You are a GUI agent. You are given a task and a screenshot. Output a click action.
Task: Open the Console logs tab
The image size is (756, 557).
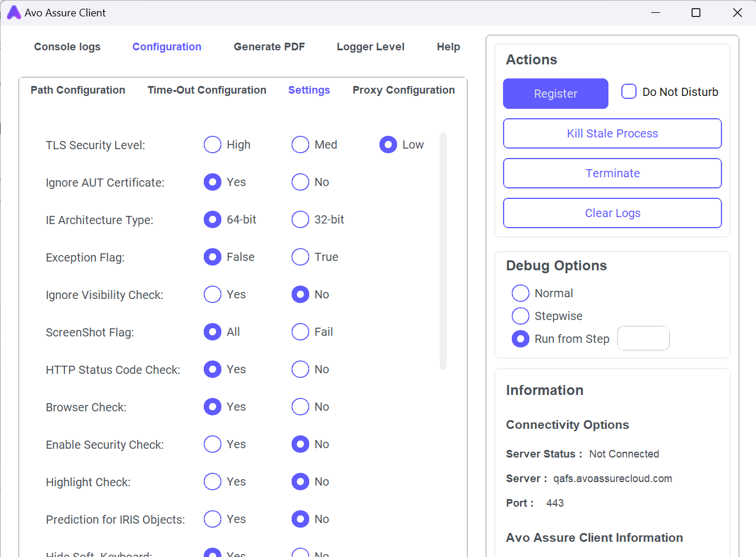click(67, 47)
